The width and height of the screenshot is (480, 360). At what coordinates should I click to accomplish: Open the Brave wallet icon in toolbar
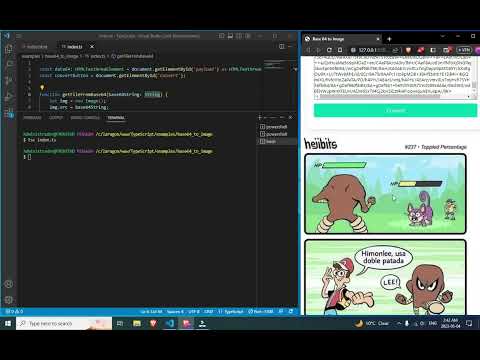tap(447, 50)
